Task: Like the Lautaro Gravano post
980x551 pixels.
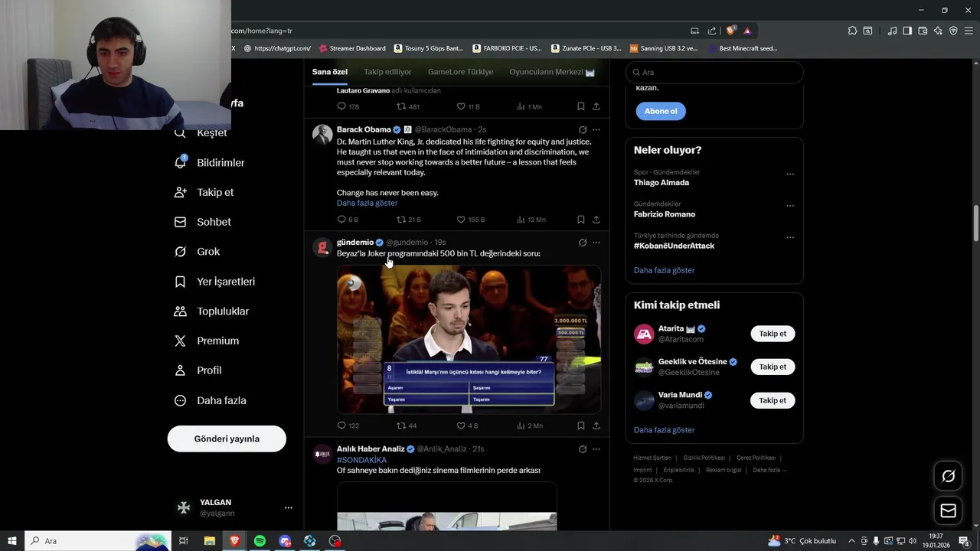Action: click(x=468, y=106)
